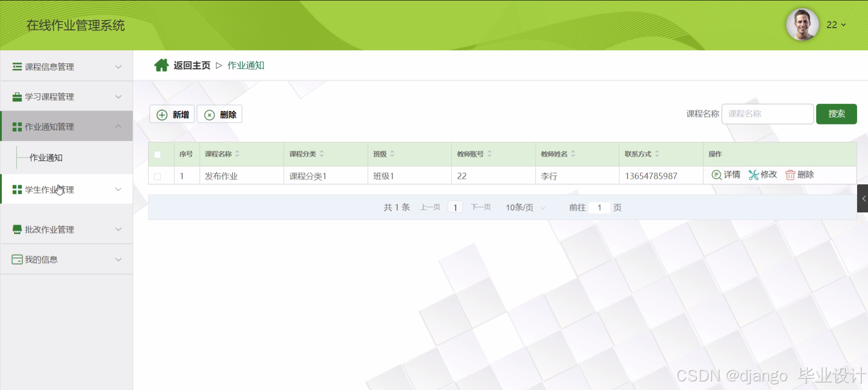Expand 学生作业管理 chevron
This screenshot has height=390, width=868.
[118, 189]
